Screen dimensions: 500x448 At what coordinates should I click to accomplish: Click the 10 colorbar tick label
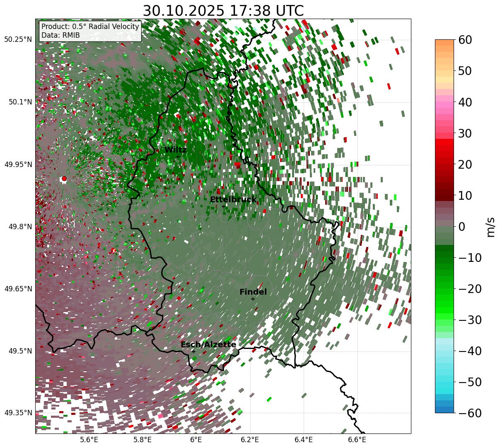tap(466, 195)
